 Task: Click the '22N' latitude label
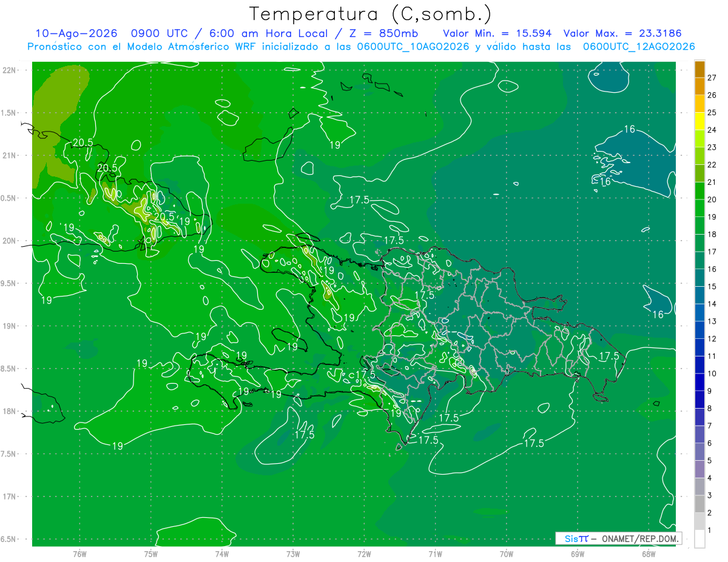(10, 70)
